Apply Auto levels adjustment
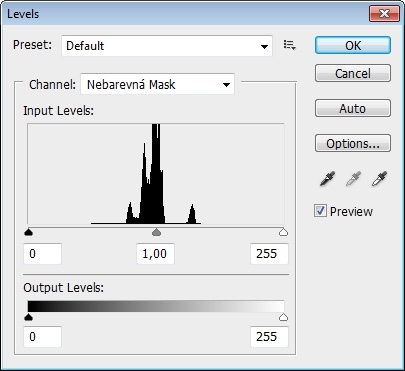 click(x=353, y=108)
